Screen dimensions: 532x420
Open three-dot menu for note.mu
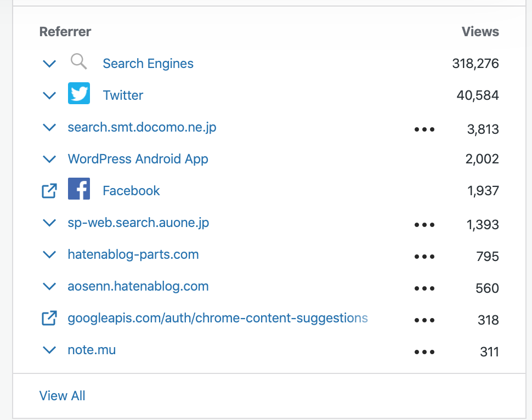click(x=425, y=352)
